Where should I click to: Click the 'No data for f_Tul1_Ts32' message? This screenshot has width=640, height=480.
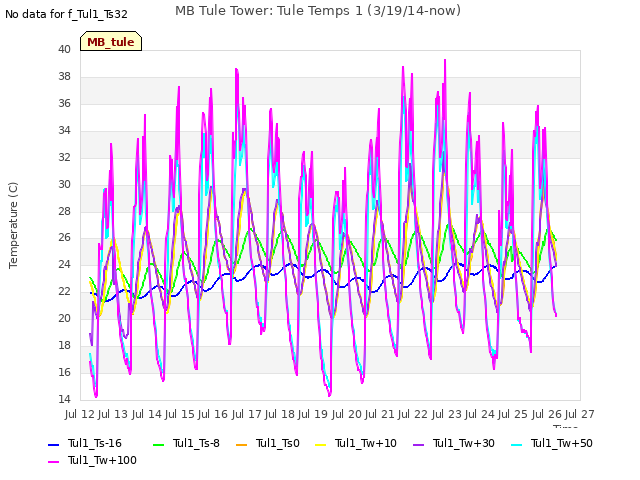point(66,14)
